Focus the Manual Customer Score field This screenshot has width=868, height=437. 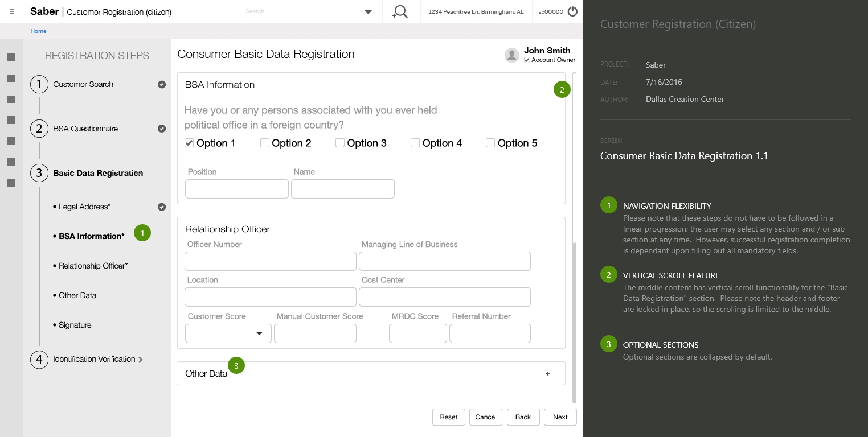[315, 333]
